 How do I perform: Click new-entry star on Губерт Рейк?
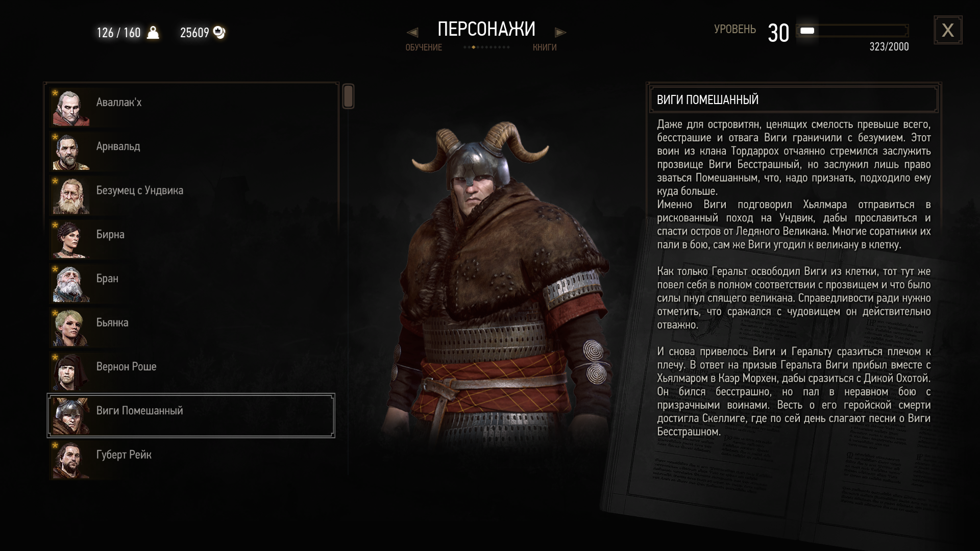(55, 445)
